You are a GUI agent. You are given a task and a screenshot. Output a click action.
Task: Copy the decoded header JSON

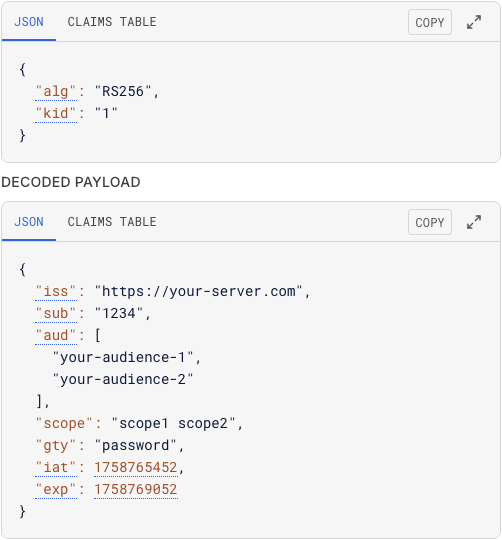point(430,22)
